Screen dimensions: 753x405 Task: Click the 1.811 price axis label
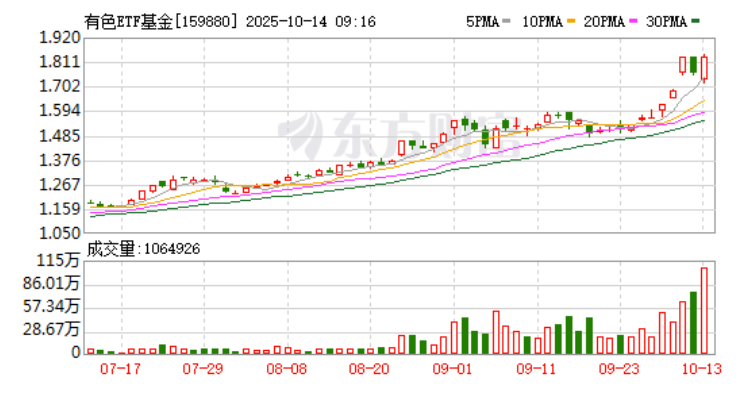click(60, 62)
